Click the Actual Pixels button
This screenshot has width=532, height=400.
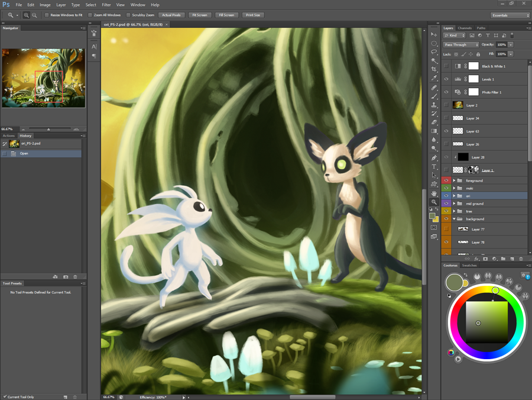(x=171, y=15)
